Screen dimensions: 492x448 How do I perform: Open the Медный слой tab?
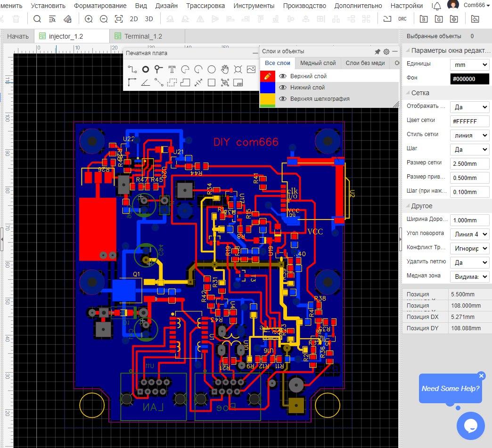318,63
